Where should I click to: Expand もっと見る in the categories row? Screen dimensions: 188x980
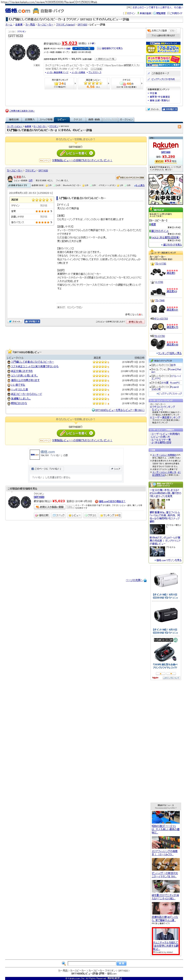point(139,185)
